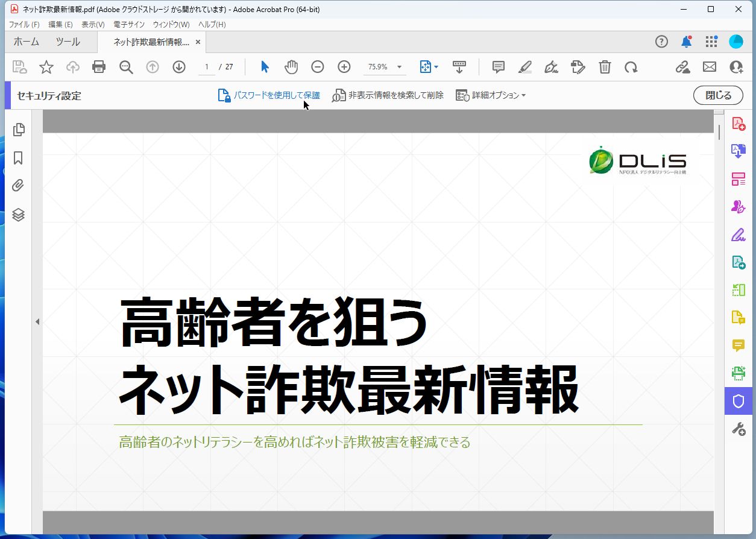
Task: Open the page display options dropdown
Action: pos(429,66)
